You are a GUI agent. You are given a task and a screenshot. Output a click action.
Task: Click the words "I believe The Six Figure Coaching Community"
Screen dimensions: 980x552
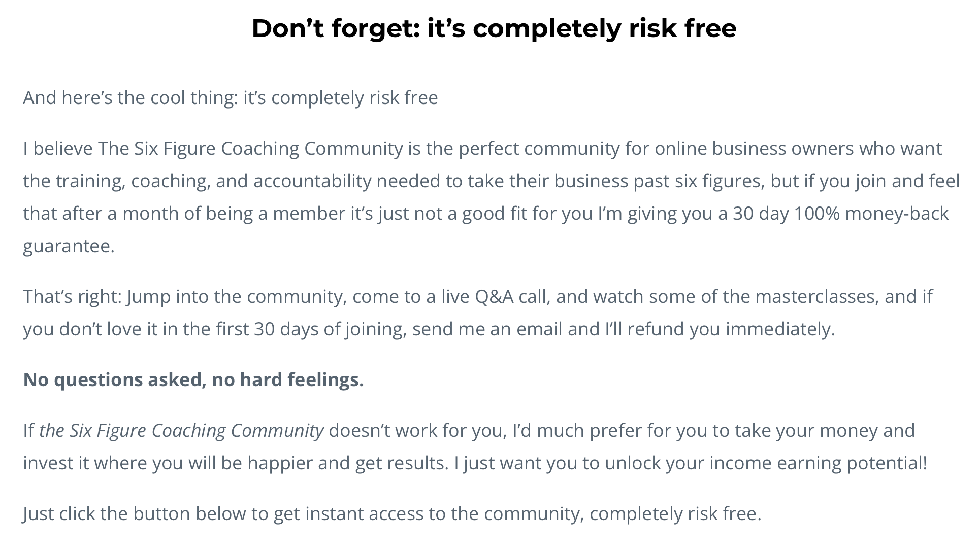tap(212, 149)
